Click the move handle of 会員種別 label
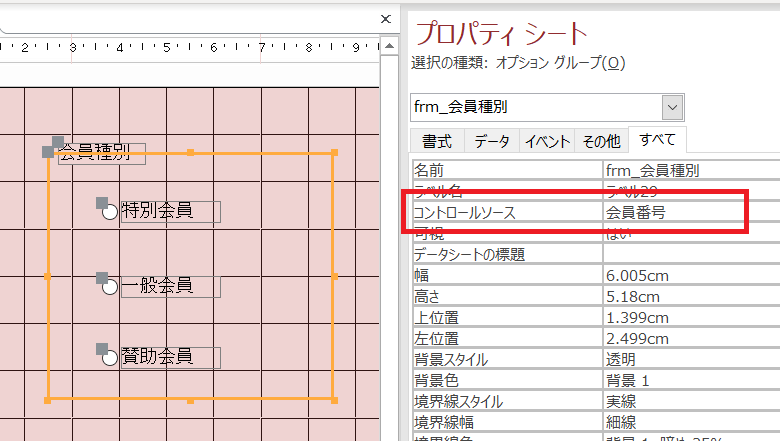This screenshot has height=441, width=780. (x=58, y=143)
